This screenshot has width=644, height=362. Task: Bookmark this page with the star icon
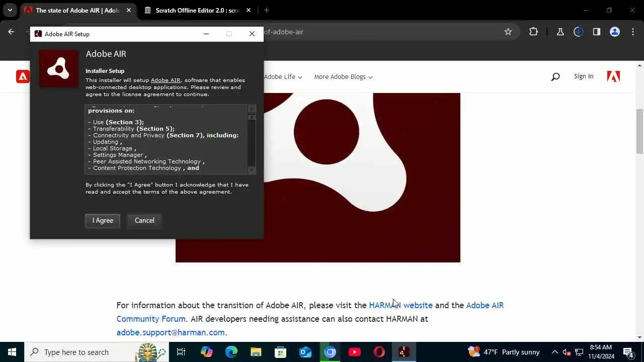(x=508, y=32)
